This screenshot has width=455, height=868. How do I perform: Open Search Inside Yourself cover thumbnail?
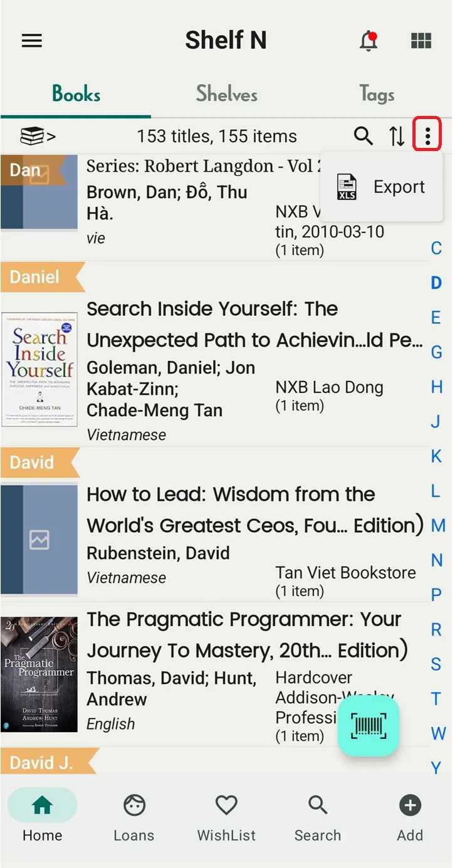39,370
